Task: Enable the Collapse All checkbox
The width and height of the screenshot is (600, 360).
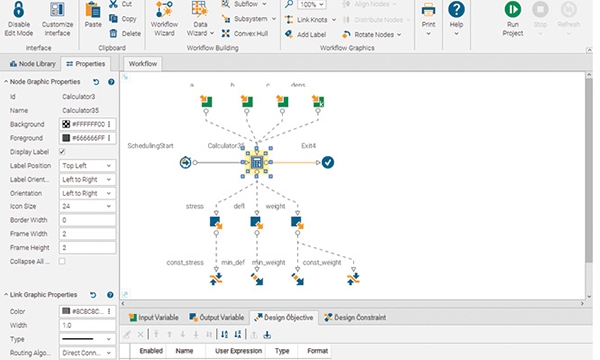Action: [62, 261]
